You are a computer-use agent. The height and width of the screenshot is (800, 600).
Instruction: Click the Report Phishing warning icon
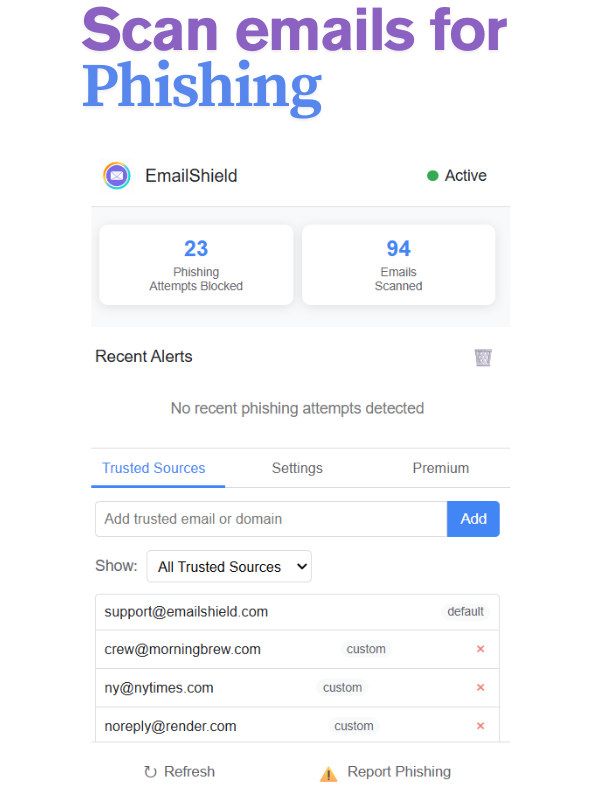point(328,773)
